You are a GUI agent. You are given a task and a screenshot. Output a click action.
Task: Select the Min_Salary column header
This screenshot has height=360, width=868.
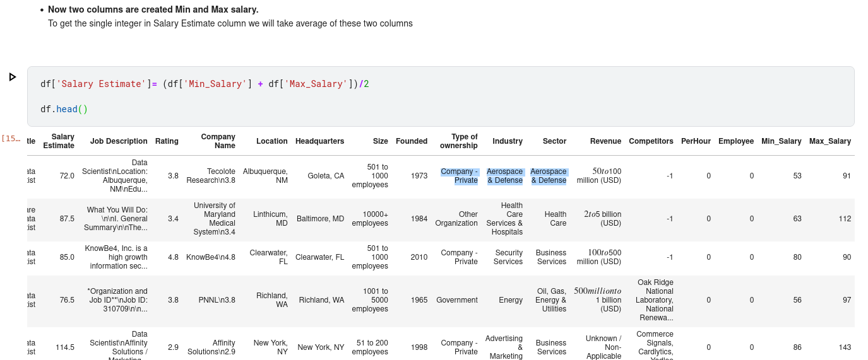point(781,141)
